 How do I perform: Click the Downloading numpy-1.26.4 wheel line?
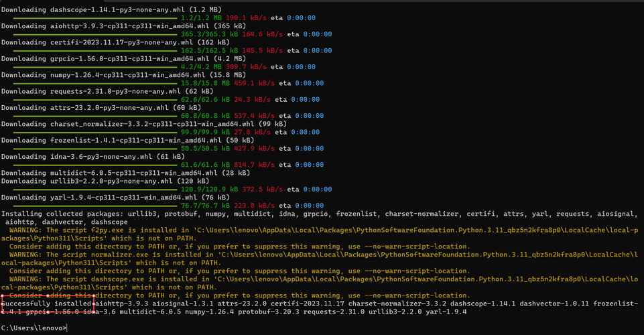tap(123, 75)
